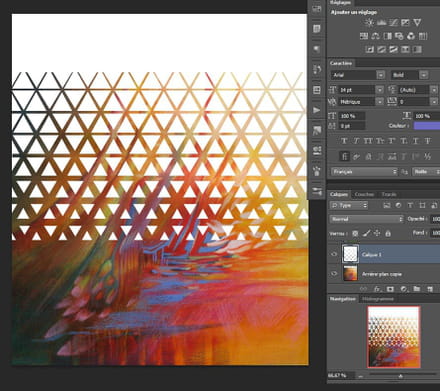
Task: Click the Navigation panel image preview
Action: pyautogui.click(x=394, y=337)
